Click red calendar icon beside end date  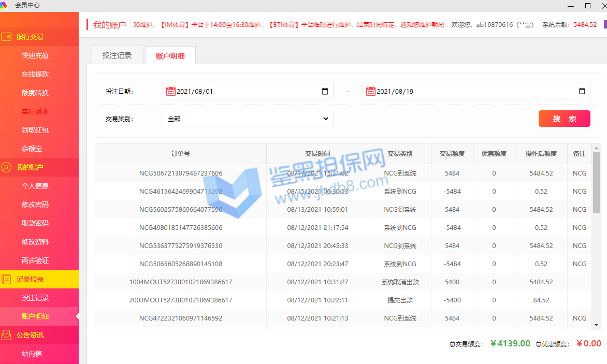click(x=370, y=91)
